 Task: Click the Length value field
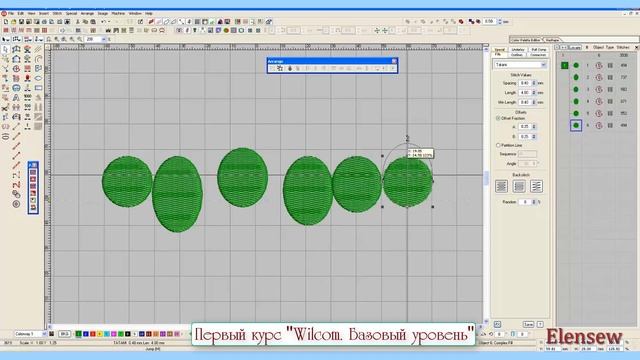(x=524, y=93)
